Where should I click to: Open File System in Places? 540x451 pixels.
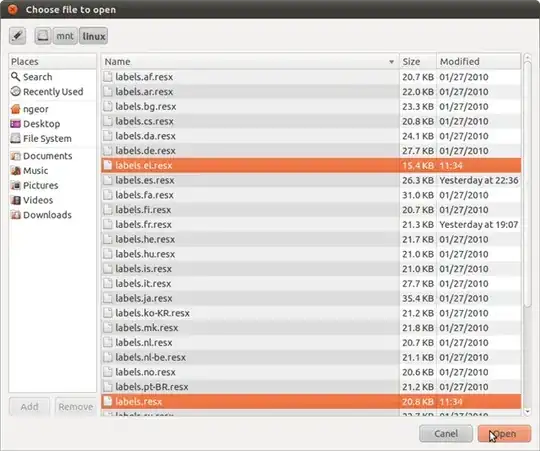point(53,139)
